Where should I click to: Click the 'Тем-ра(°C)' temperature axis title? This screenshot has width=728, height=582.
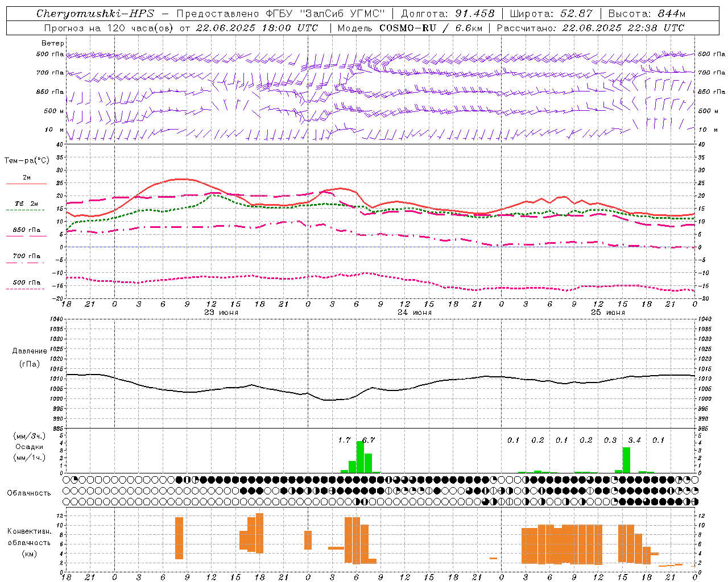[x=27, y=161]
